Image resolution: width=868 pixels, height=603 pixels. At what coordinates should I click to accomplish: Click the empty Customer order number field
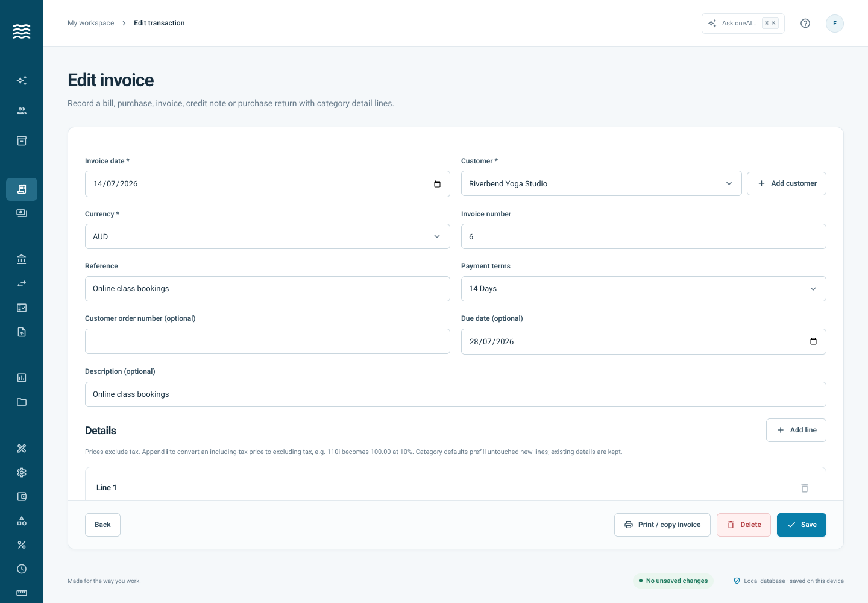pyautogui.click(x=268, y=341)
